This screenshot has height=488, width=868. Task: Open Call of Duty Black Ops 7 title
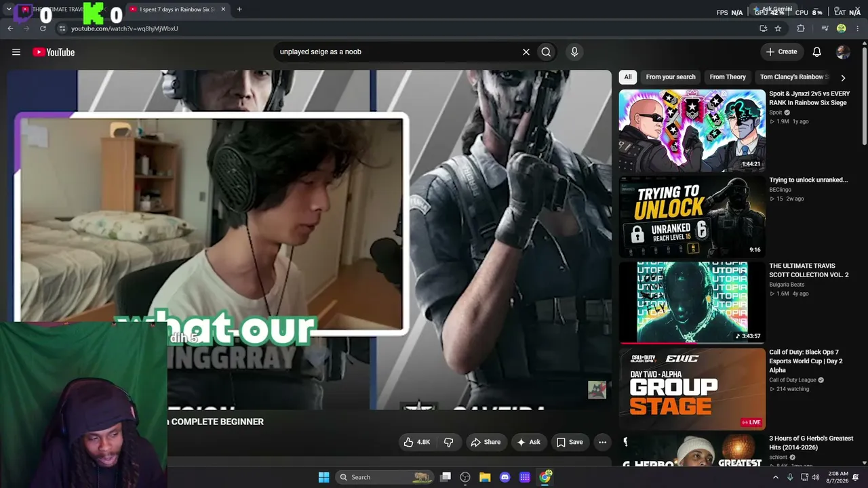[806, 361]
